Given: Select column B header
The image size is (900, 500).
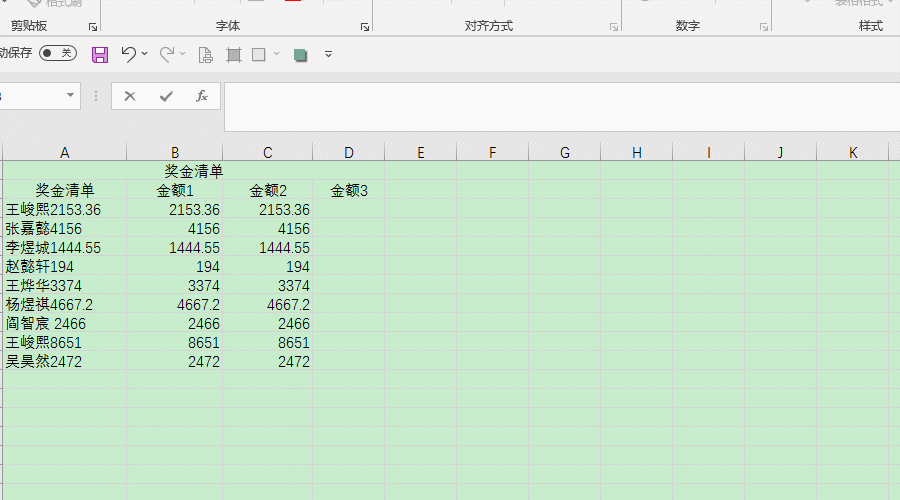Looking at the screenshot, I should coord(174,153).
